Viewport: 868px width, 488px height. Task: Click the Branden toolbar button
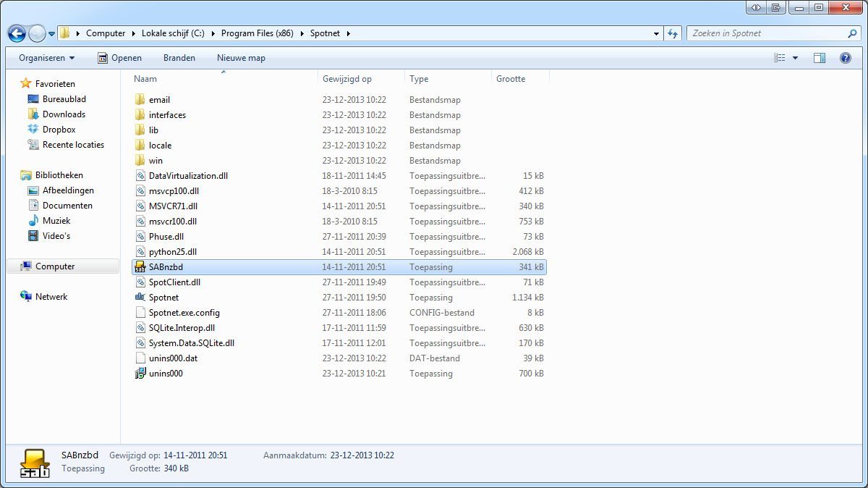coord(179,58)
